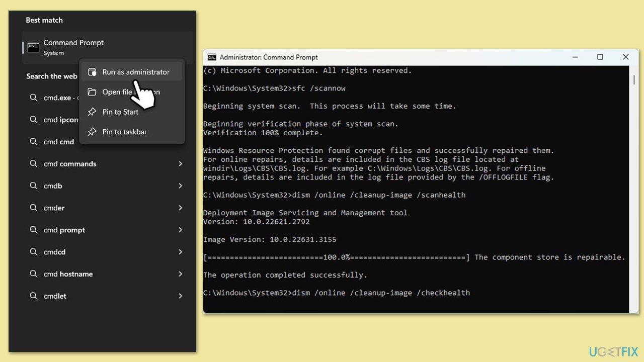644x362 pixels.
Task: Click the Pin to taskbar pin icon
Action: click(x=92, y=132)
